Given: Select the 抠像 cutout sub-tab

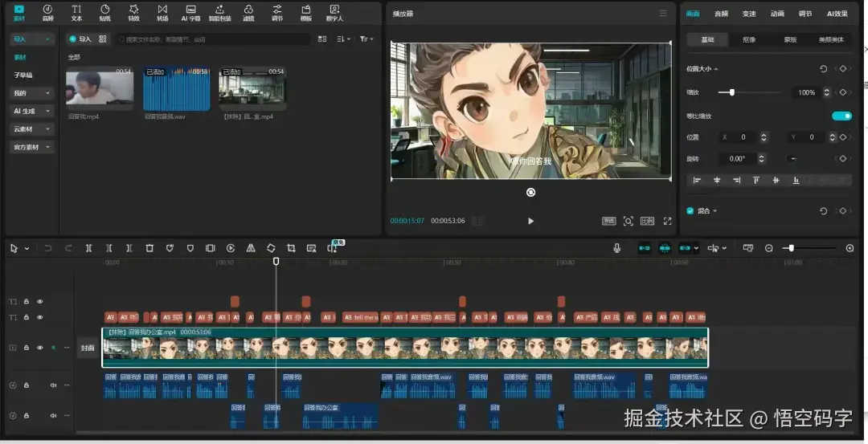Looking at the screenshot, I should [749, 40].
